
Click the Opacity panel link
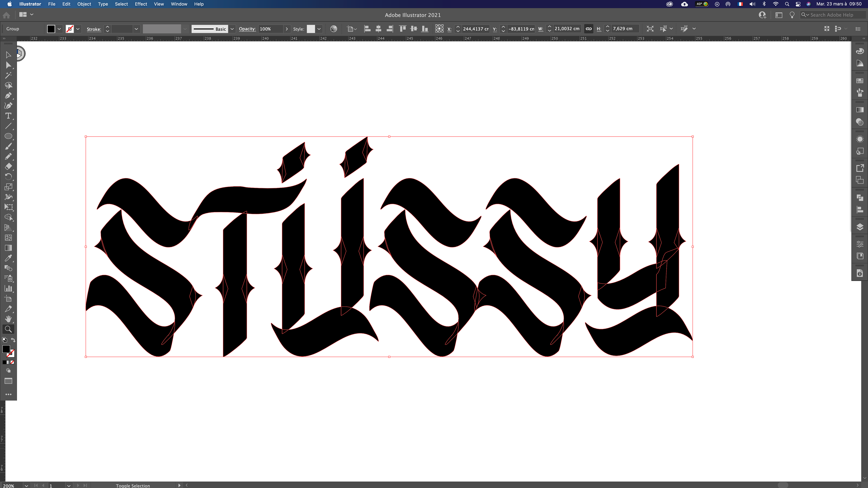[247, 29]
